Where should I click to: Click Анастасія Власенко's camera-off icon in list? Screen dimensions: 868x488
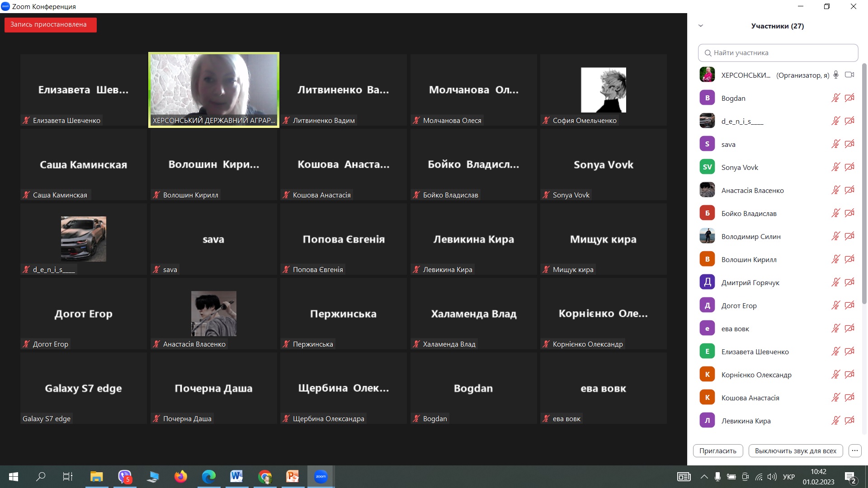(x=849, y=190)
